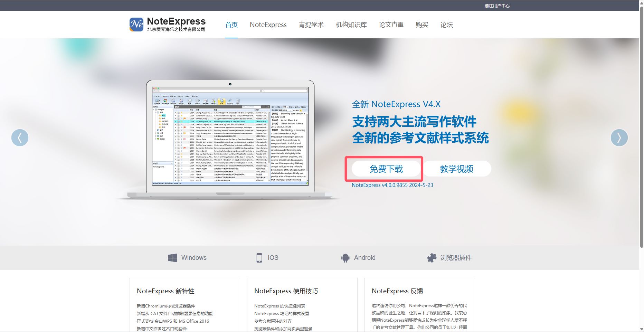Viewport: 644px width, 332px height.
Task: Click the Android robot icon
Action: pos(345,258)
